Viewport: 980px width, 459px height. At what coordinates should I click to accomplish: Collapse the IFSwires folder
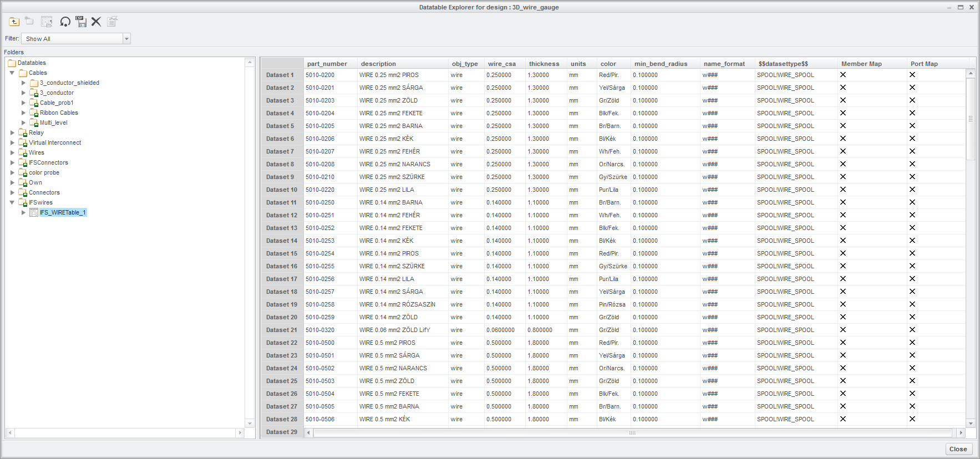[x=12, y=202]
